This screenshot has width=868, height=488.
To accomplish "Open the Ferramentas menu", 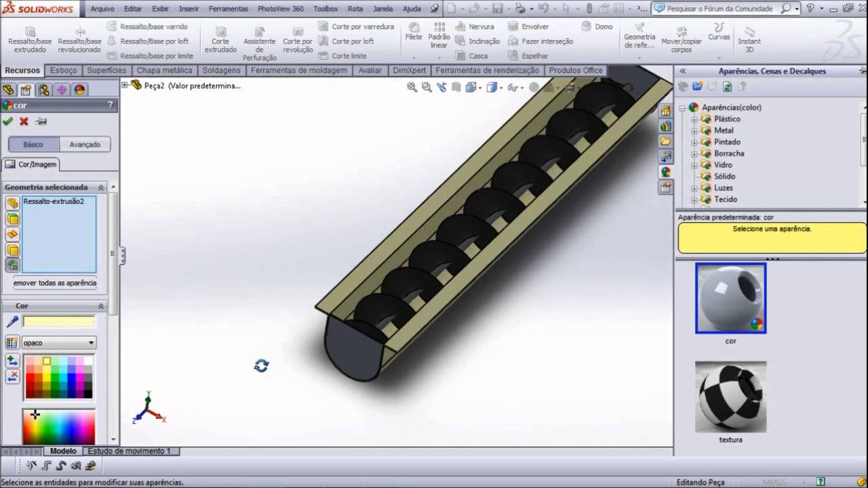I will [x=229, y=9].
